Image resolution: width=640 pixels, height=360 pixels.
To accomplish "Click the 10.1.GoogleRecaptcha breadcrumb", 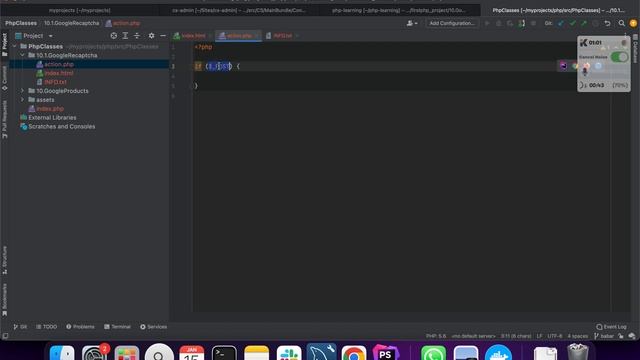I will point(71,23).
